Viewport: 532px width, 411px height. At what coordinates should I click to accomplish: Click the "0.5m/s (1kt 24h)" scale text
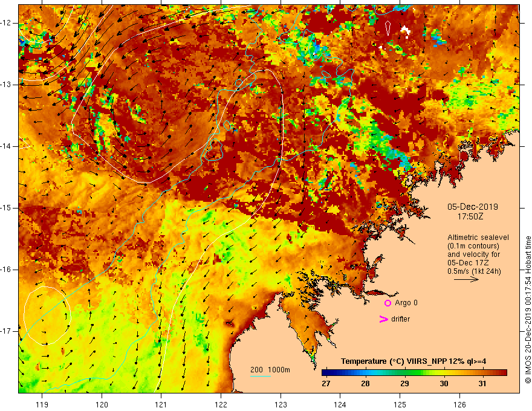click(x=474, y=271)
